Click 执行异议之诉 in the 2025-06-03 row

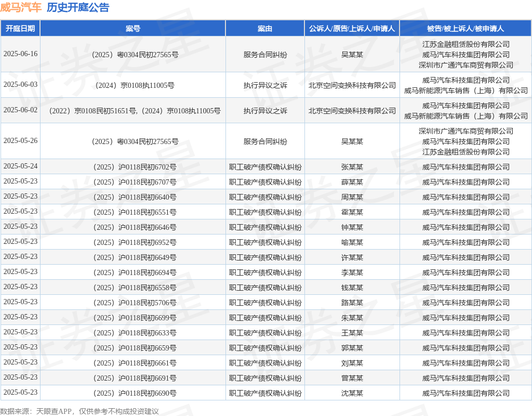coord(265,85)
